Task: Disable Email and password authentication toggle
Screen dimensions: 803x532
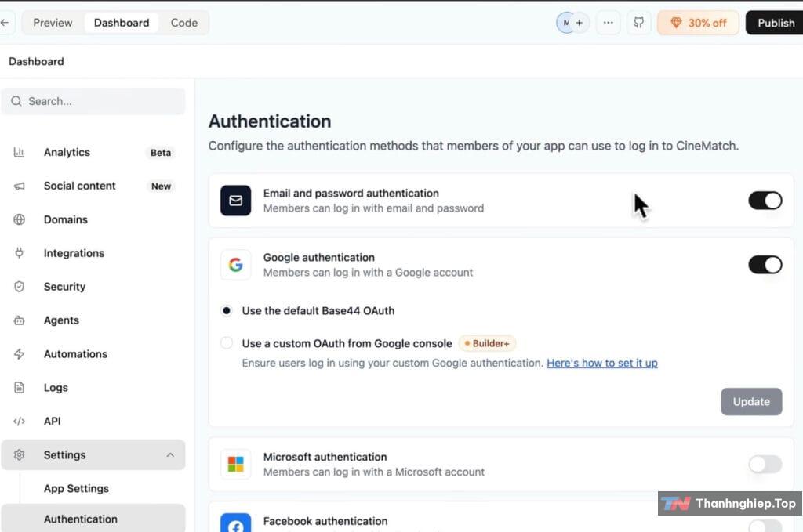Action: [765, 201]
